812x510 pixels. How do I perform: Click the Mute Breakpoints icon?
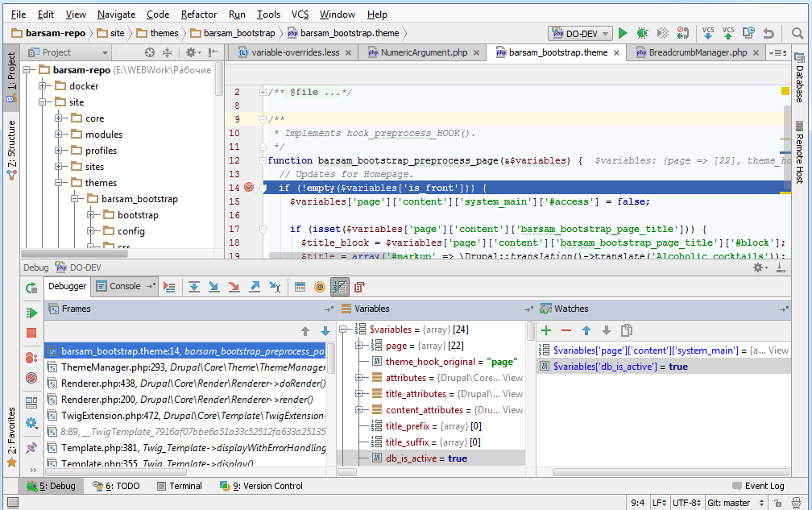pyautogui.click(x=31, y=377)
